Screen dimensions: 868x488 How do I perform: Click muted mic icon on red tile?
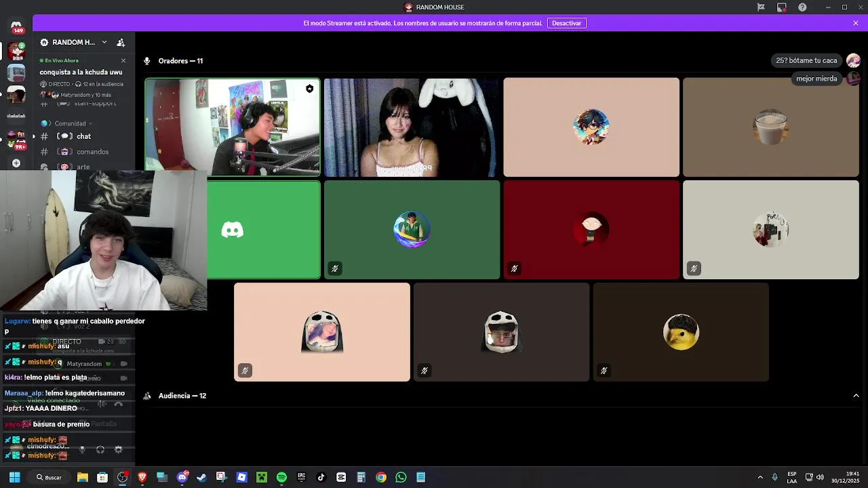coord(514,268)
